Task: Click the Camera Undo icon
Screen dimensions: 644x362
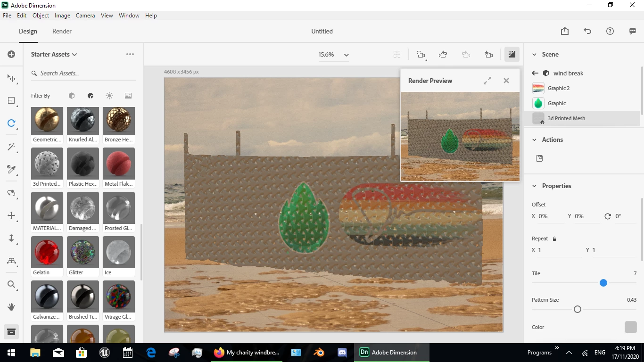Action: [443, 55]
